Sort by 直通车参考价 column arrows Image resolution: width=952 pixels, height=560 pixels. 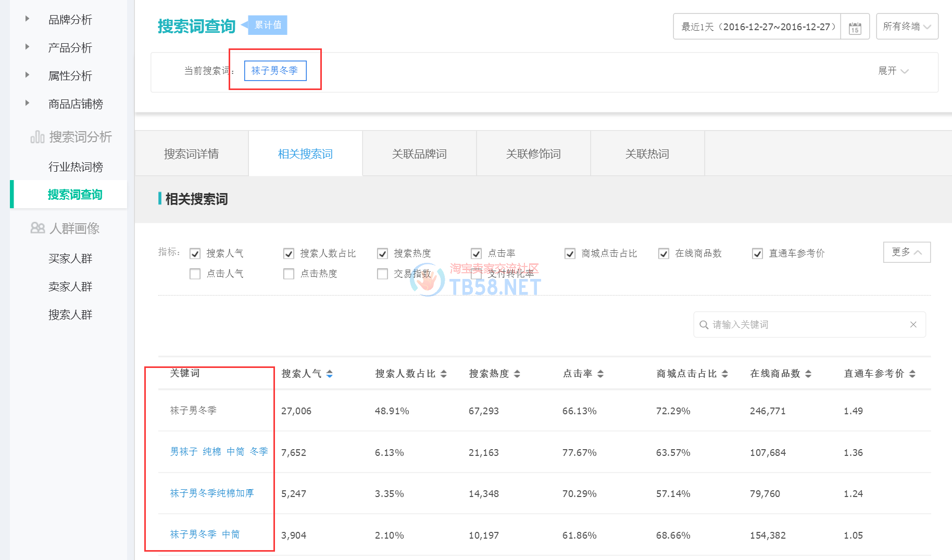(912, 374)
